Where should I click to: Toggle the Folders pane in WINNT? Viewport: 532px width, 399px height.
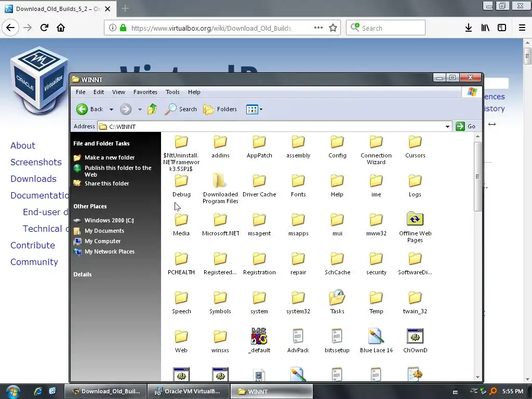220,109
